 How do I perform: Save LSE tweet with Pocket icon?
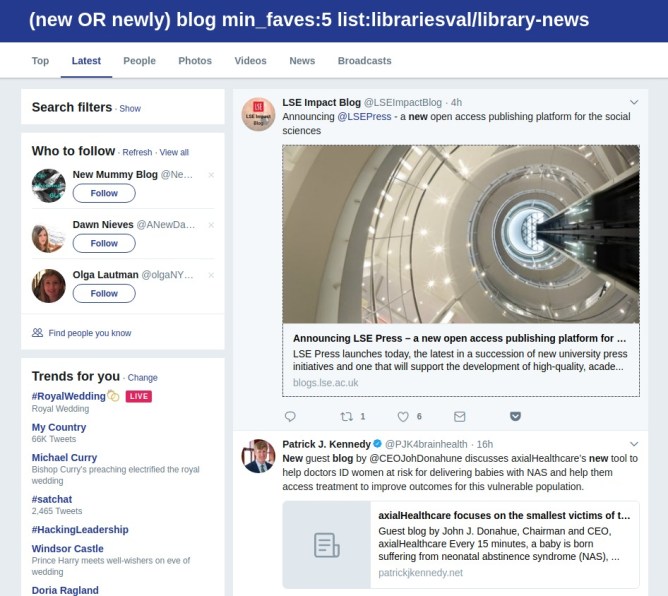point(515,416)
